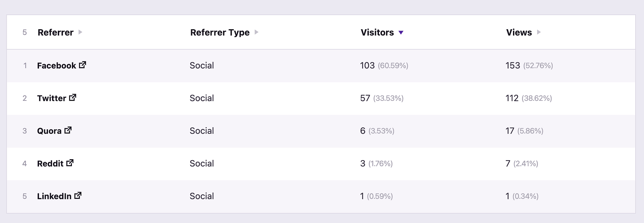Click the 60.59% visitors percentage for Facebook

tap(393, 66)
